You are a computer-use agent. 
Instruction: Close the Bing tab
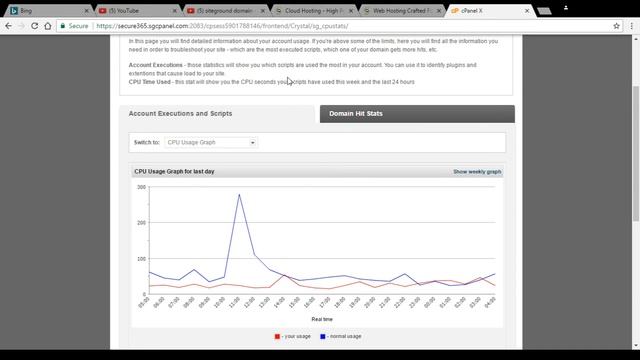(87, 11)
